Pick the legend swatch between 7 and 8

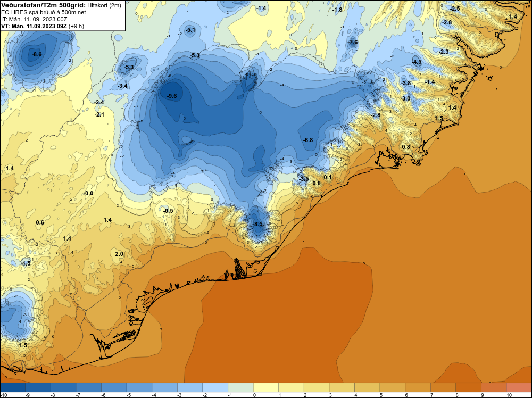[x=443, y=387]
